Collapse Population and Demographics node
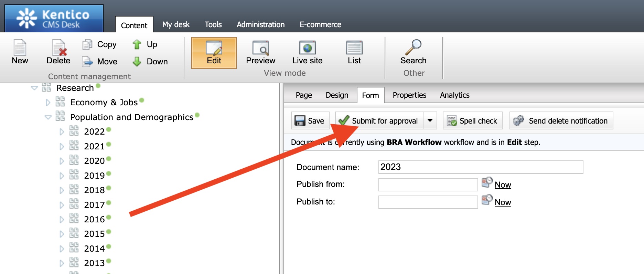Image resolution: width=644 pixels, height=274 pixels. coord(48,117)
